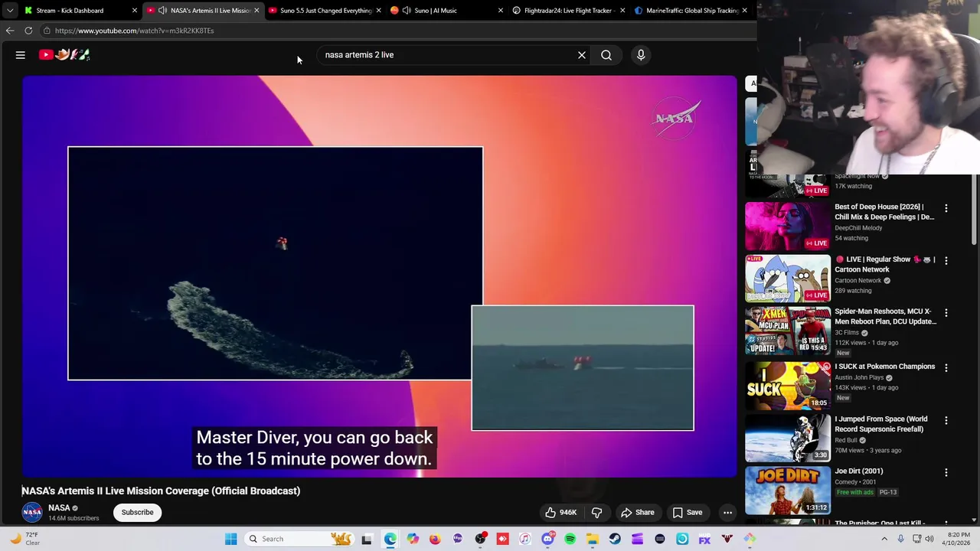Open I SUCK at Pokemon Champions title

point(884,367)
